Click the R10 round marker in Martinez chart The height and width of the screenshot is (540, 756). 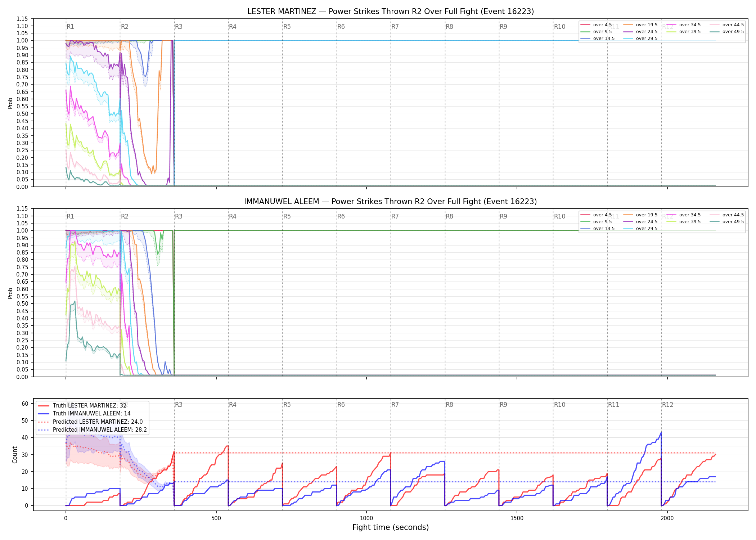point(559,27)
